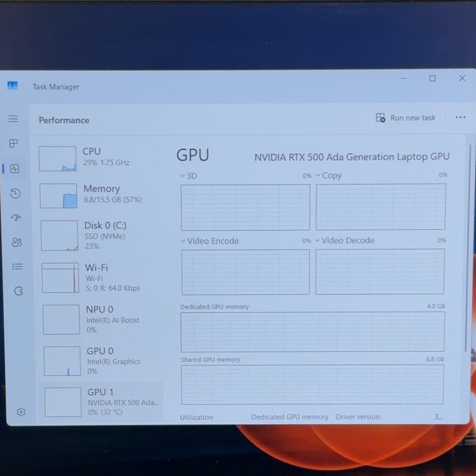This screenshot has height=476, width=476.
Task: Select Disk 0 (C:) entry
Action: 101,235
